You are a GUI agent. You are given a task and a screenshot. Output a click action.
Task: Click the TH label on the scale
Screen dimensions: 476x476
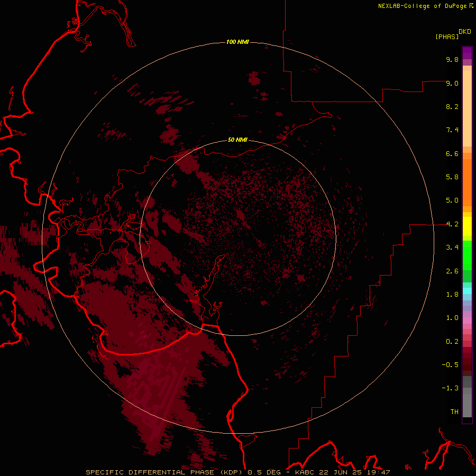(x=454, y=412)
